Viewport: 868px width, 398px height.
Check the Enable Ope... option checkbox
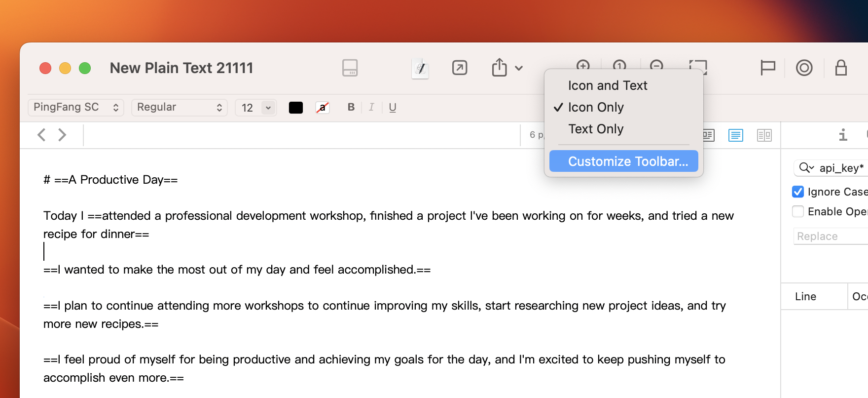click(x=797, y=211)
